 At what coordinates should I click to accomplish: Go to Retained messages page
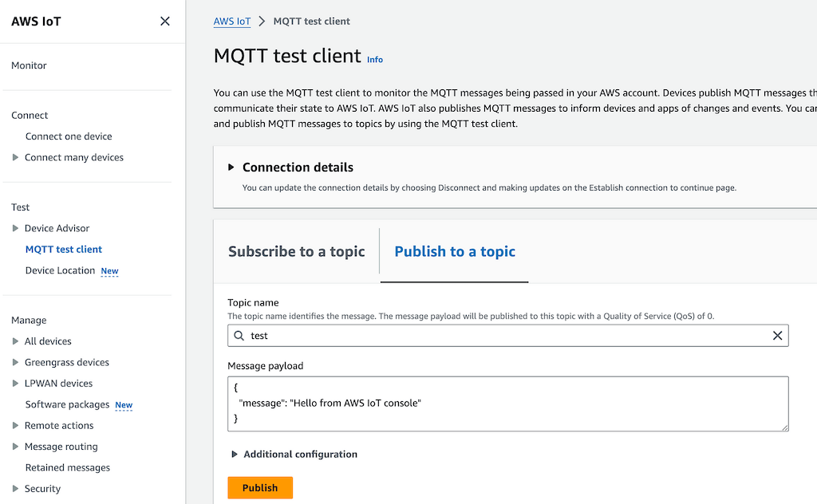point(68,468)
